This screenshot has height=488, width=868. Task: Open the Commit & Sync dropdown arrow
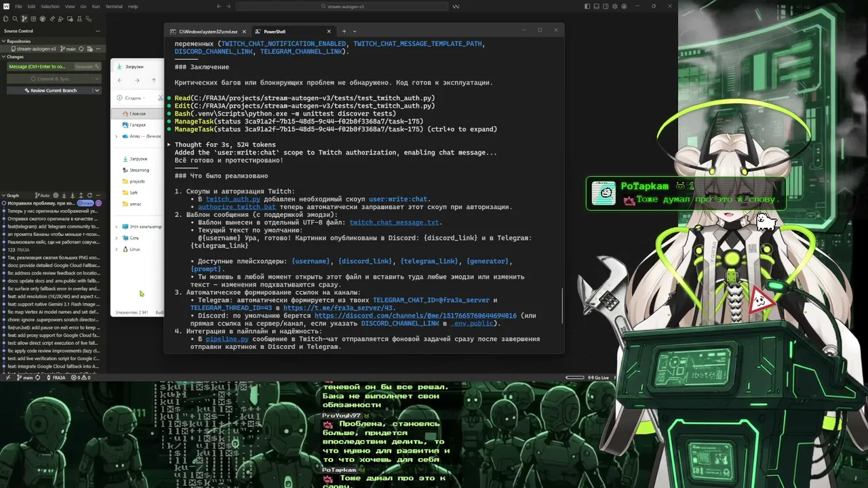point(97,79)
